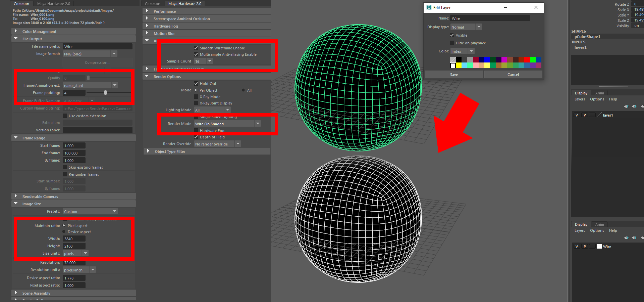Screen dimensions: 644x302
Task: Click the End frame field showing 100.000
Action: 74,153
